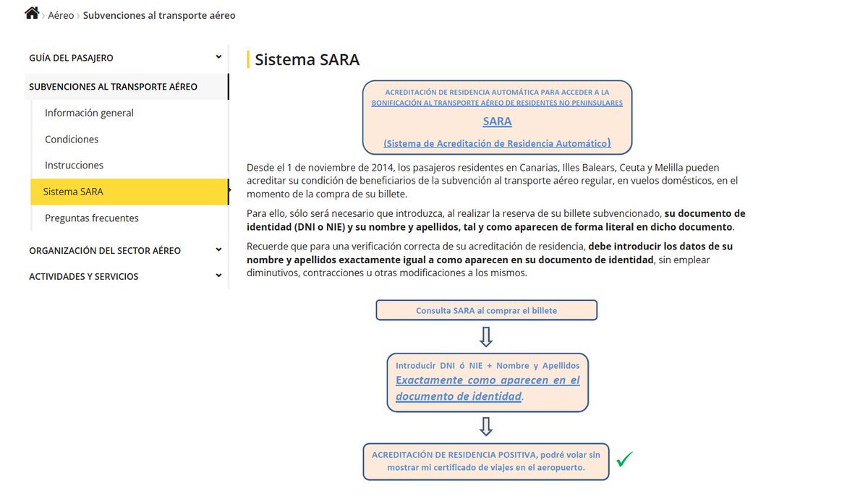The image size is (868, 496).
Task: Click the underlined SARA link in banner
Action: [497, 121]
